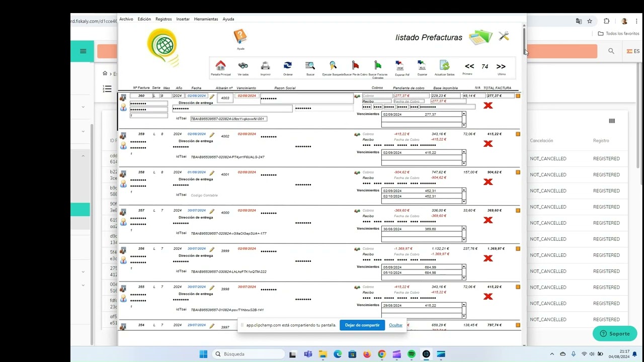Click the customer person icon for invoice 360
This screenshot has width=644, height=362.
pos(123,108)
